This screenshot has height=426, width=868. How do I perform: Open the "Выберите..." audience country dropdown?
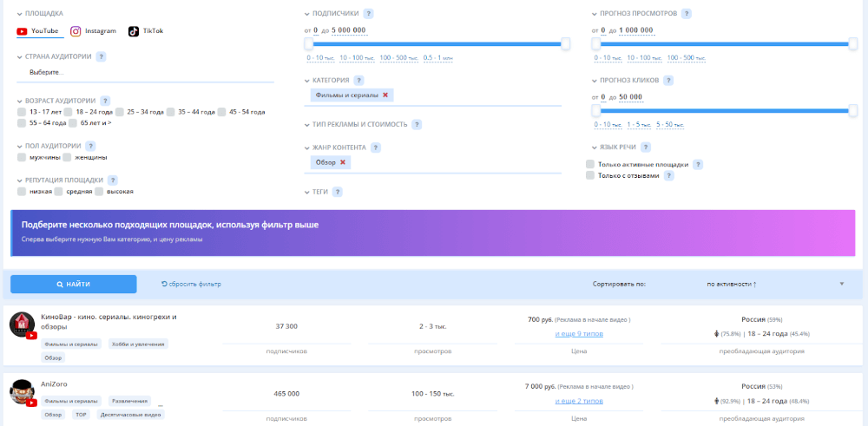click(145, 72)
